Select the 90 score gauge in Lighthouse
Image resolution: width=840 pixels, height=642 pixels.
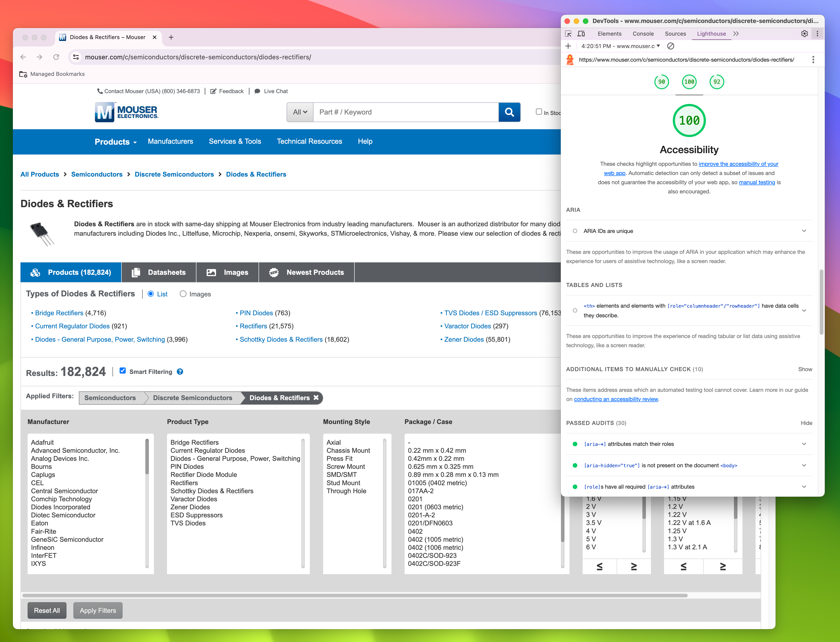tap(662, 82)
